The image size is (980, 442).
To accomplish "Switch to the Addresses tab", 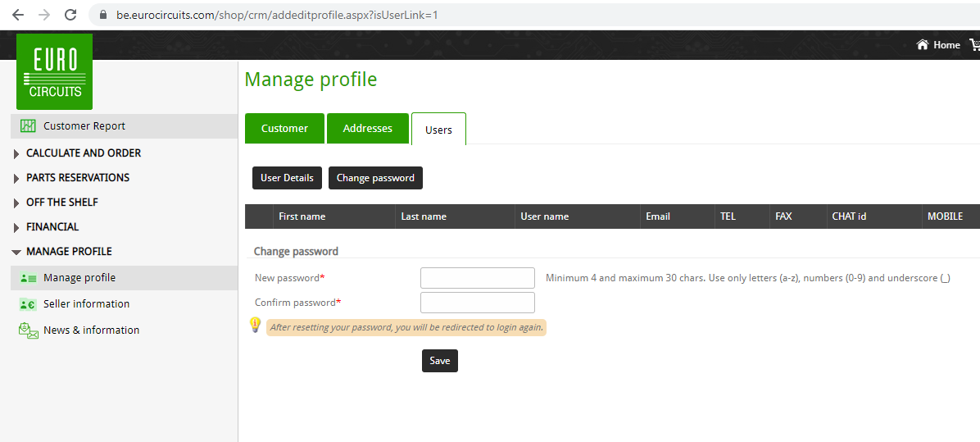I will (367, 129).
